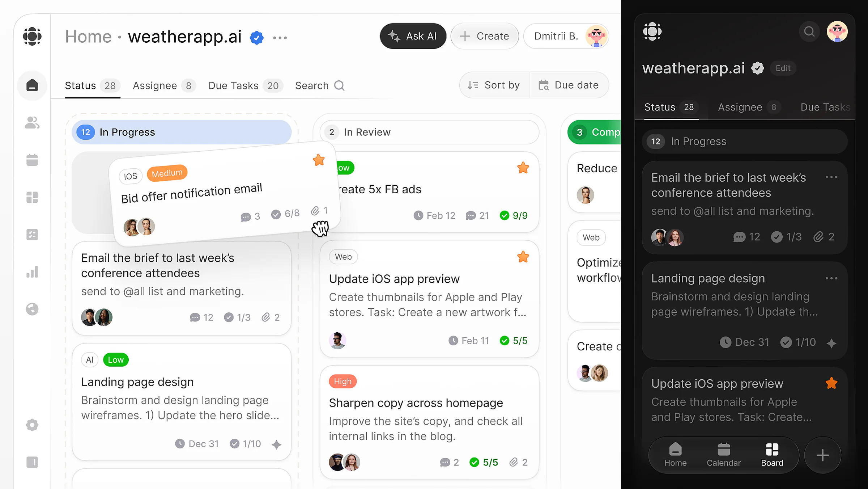Click the Medium priority tag on Bid offer card
Image resolution: width=868 pixels, height=489 pixels.
(167, 173)
